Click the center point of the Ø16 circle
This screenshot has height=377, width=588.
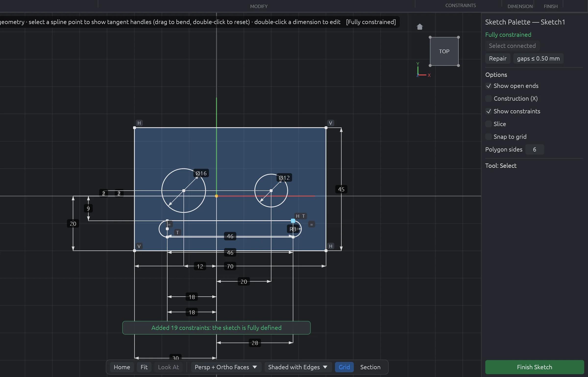[x=184, y=190]
